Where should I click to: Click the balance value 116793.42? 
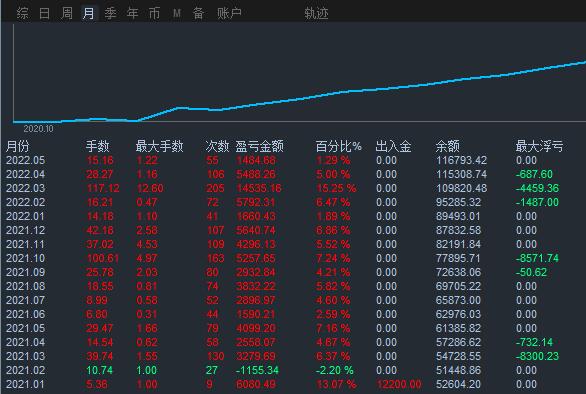pyautogui.click(x=461, y=160)
